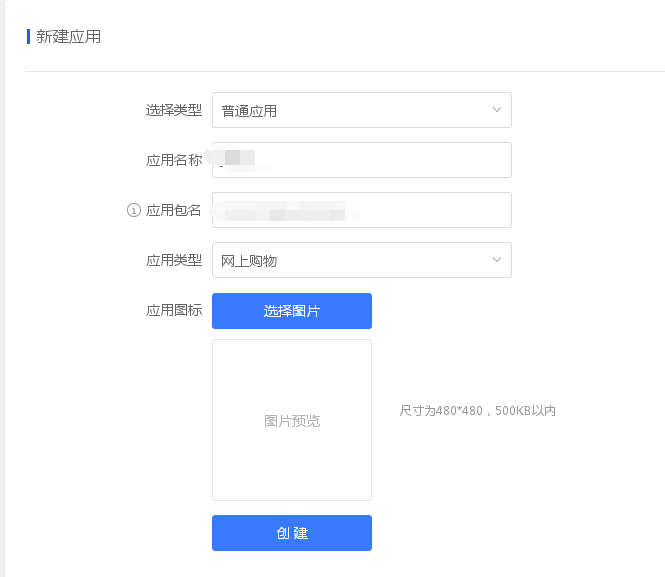Click the divider line under 新建应用 heading
The width and height of the screenshot is (665, 577).
pyautogui.click(x=345, y=72)
